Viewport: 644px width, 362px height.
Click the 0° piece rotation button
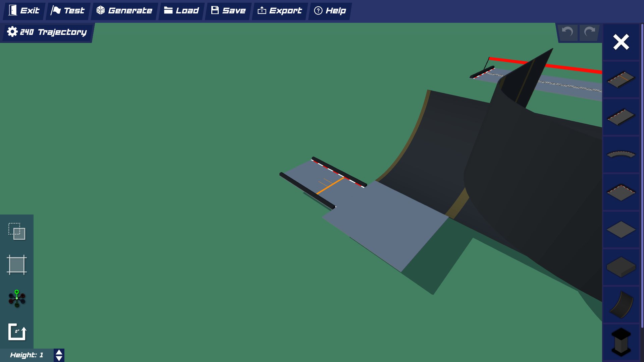[17, 332]
